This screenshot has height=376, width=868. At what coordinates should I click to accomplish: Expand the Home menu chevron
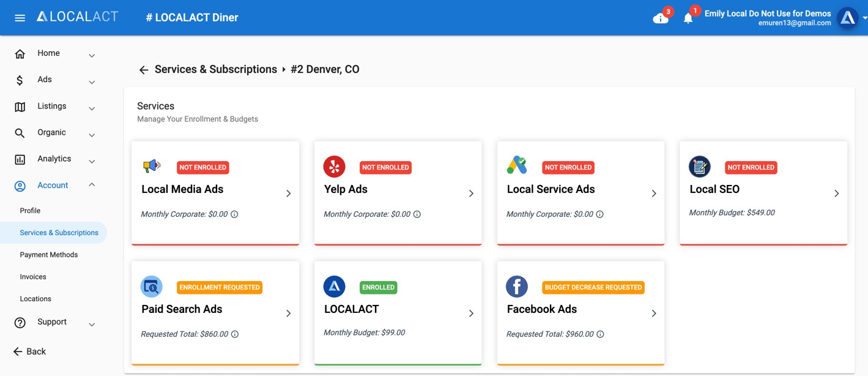[92, 56]
